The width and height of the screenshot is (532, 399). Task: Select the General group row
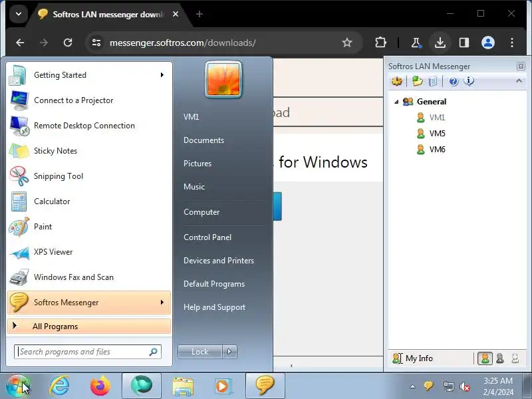pos(431,102)
